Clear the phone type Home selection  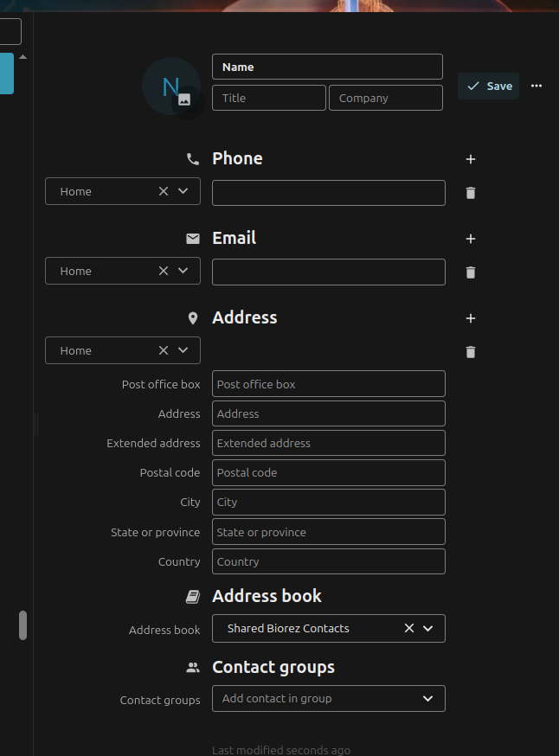(x=164, y=191)
